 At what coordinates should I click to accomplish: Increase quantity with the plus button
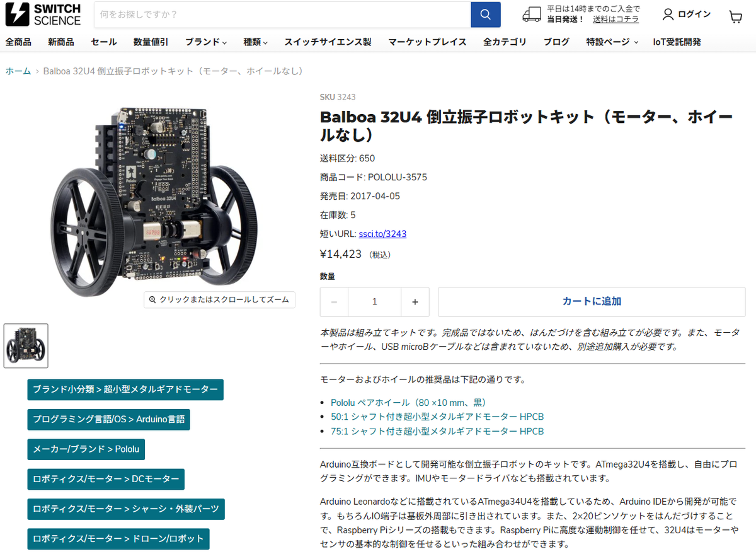point(415,302)
